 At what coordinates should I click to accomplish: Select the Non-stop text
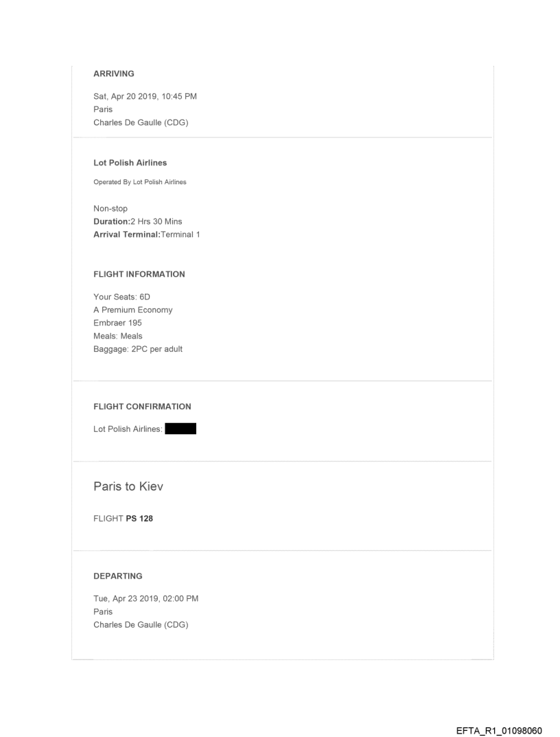click(x=110, y=209)
